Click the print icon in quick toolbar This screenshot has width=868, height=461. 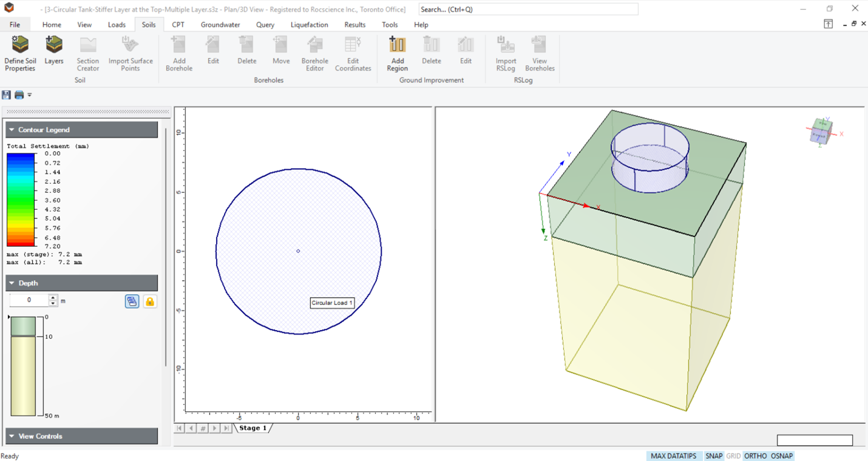coord(19,95)
